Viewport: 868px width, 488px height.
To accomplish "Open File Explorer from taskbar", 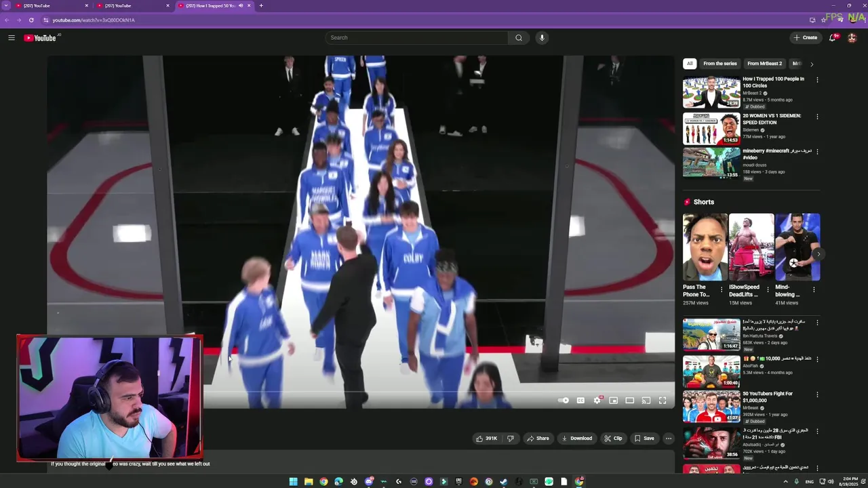I will point(309,482).
